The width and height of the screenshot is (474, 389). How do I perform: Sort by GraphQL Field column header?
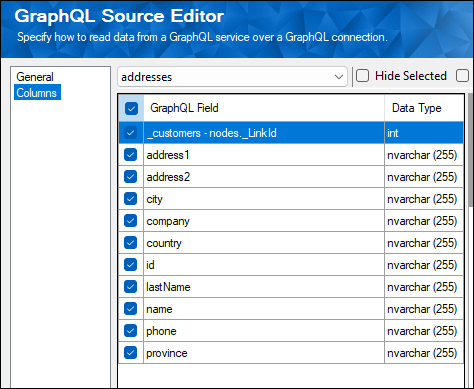click(264, 108)
